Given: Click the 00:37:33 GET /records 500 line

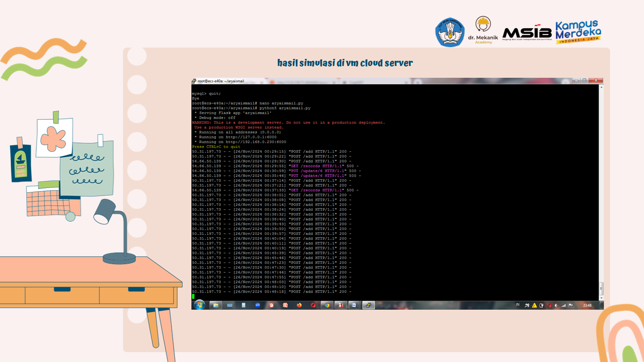Looking at the screenshot, I should [x=275, y=190].
